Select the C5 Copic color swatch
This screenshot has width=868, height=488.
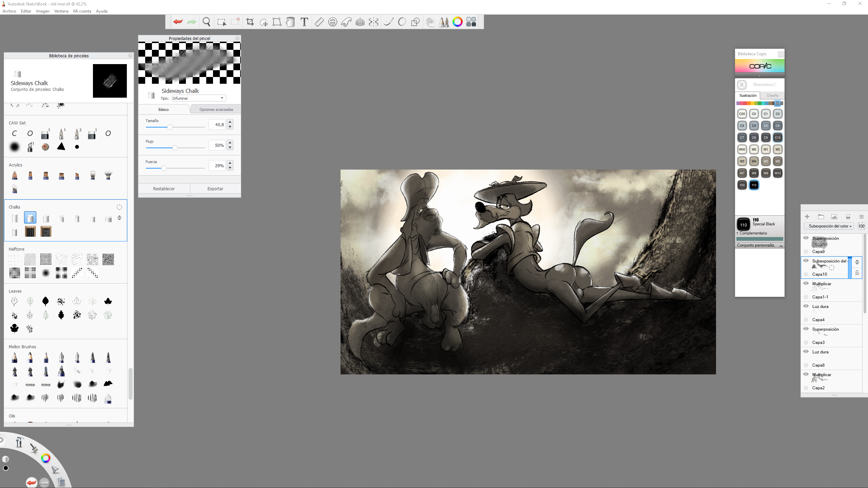(x=766, y=126)
